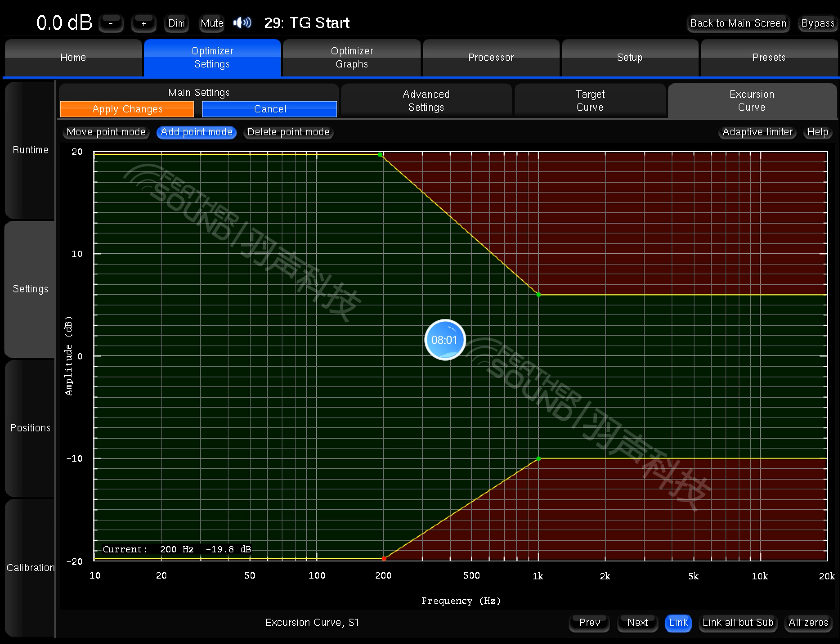Disable the Link channel toggle

(x=678, y=623)
